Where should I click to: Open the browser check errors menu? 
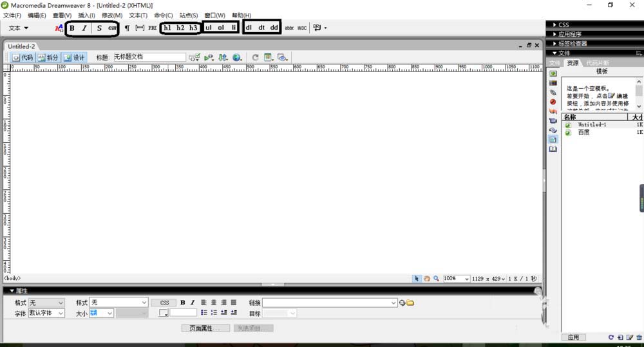tap(194, 57)
